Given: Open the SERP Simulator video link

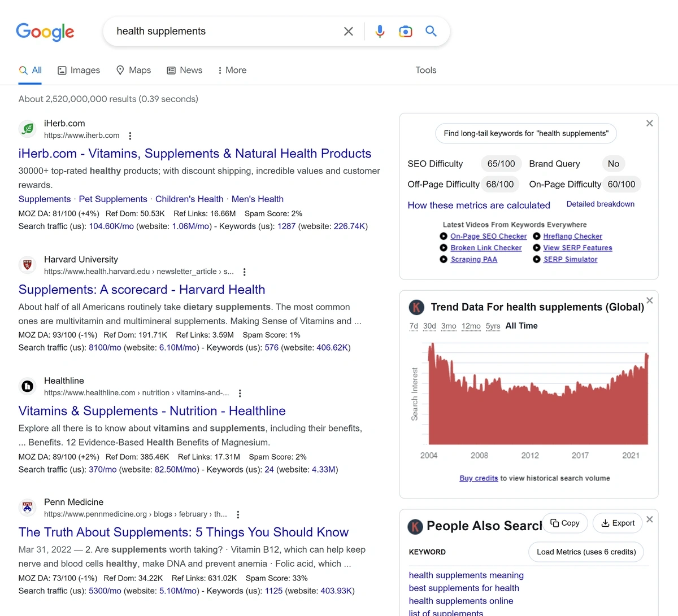Looking at the screenshot, I should pyautogui.click(x=571, y=260).
